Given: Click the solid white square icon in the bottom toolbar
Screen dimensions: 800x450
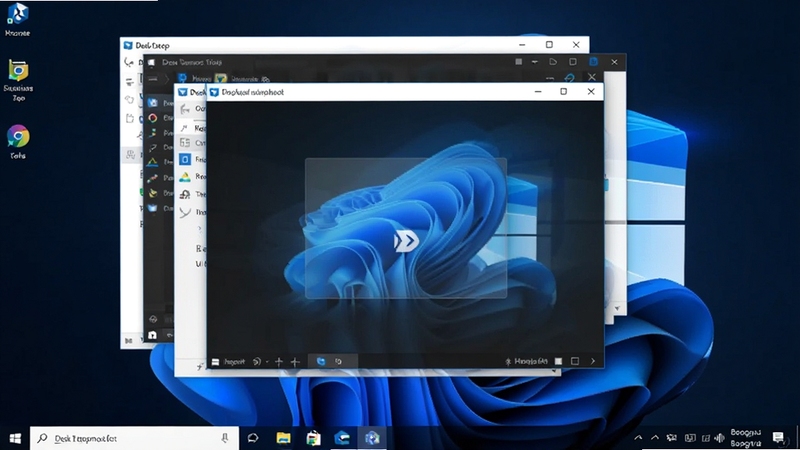Looking at the screenshot, I should pos(559,361).
